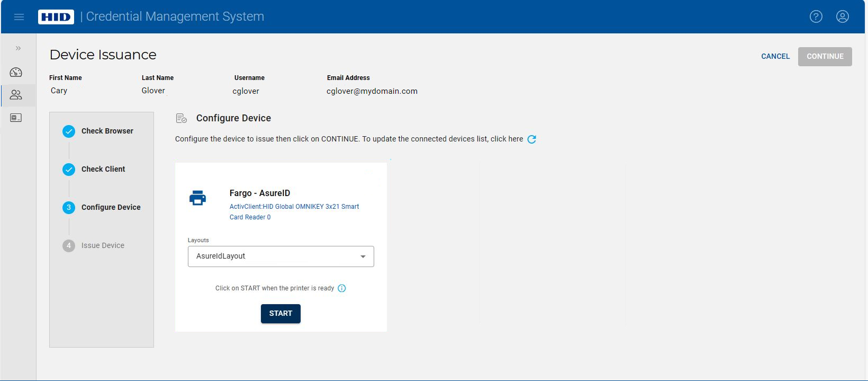Open the help question mark icon

816,16
